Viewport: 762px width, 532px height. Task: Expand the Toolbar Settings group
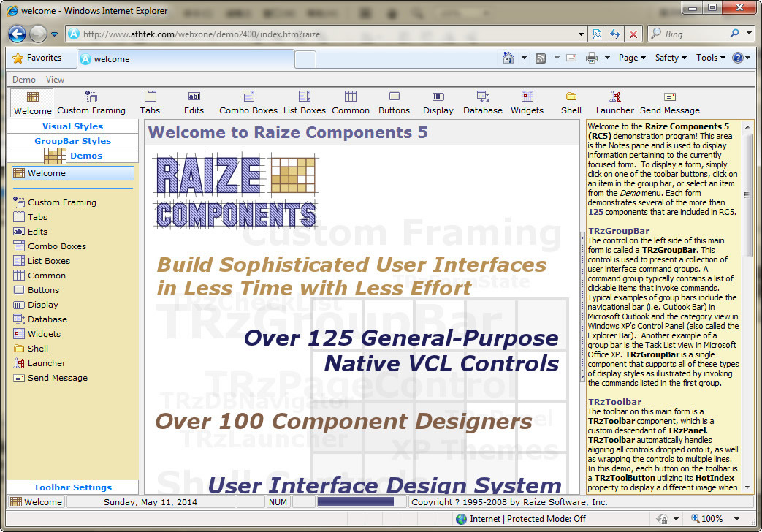pos(72,487)
